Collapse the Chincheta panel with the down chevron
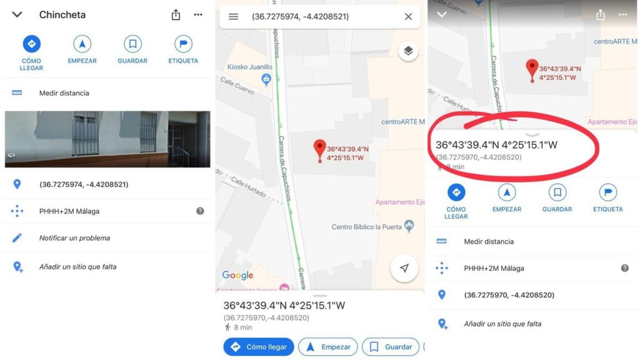640x364 pixels. [x=17, y=15]
